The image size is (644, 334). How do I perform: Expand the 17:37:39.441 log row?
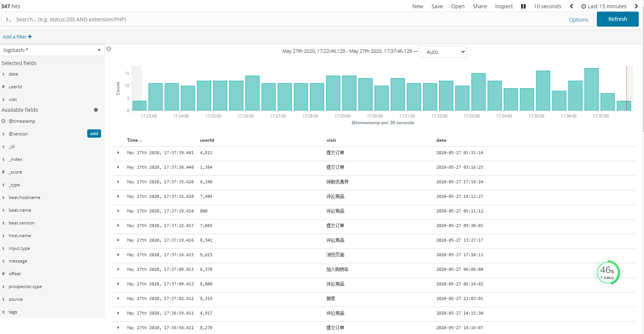(118, 153)
